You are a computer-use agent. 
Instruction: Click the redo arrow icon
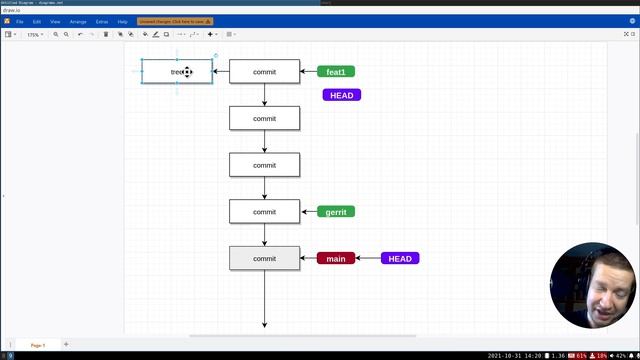click(92, 35)
